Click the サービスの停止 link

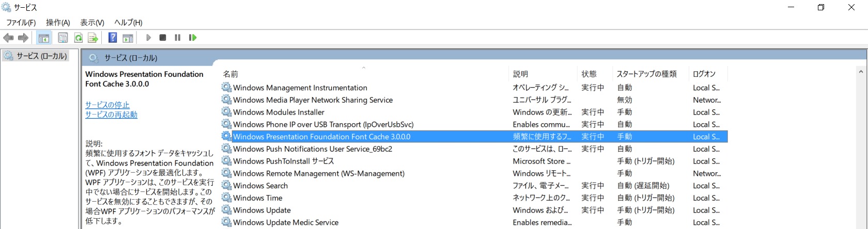pos(107,105)
